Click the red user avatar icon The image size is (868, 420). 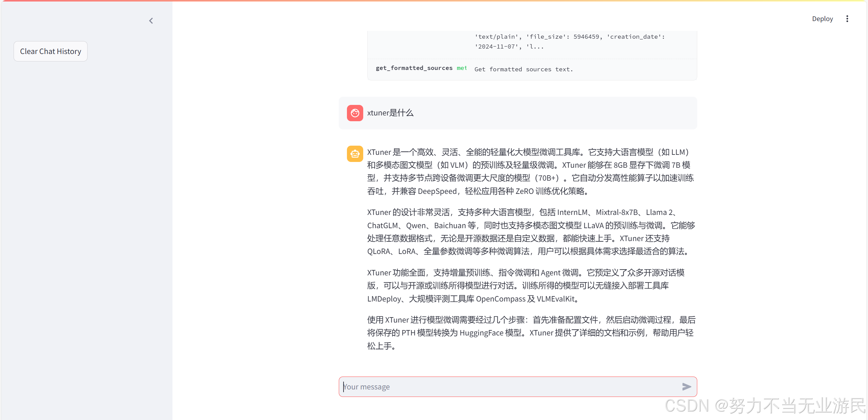pyautogui.click(x=355, y=113)
